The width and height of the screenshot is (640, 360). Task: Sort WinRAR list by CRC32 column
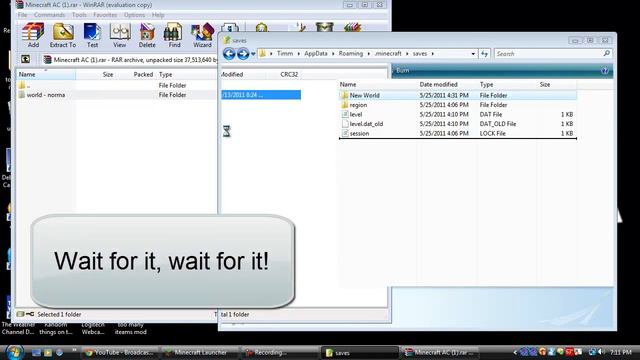coord(289,75)
